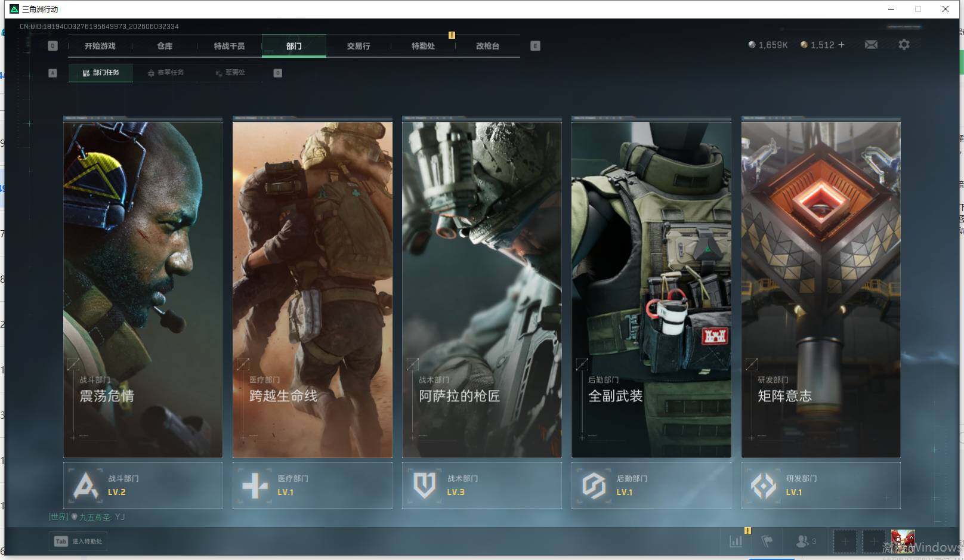Close the 三角洲行动 window
Screen dimensions: 964x560
[946, 9]
